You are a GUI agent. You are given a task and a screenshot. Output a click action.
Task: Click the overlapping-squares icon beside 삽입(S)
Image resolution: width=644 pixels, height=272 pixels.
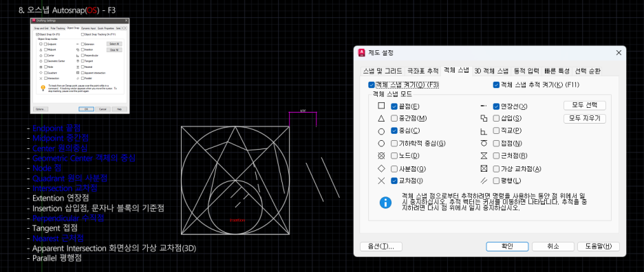pos(484,119)
